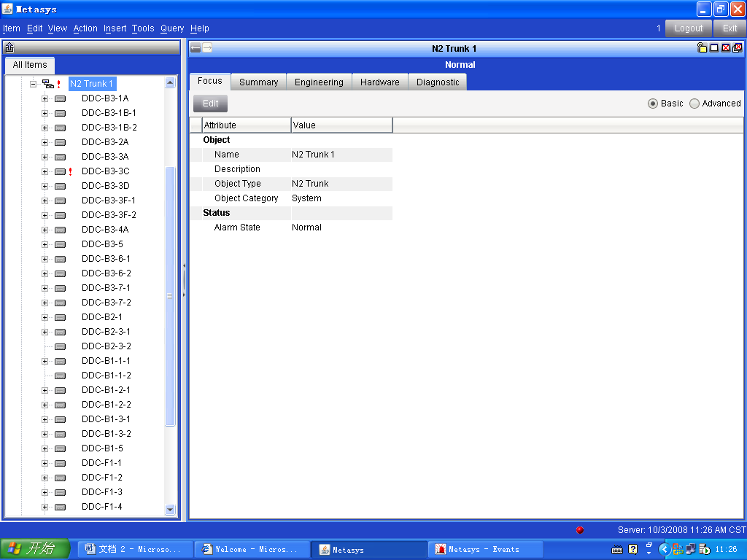
Task: Collapse the N2 Trunk 1 tree node
Action: point(33,84)
